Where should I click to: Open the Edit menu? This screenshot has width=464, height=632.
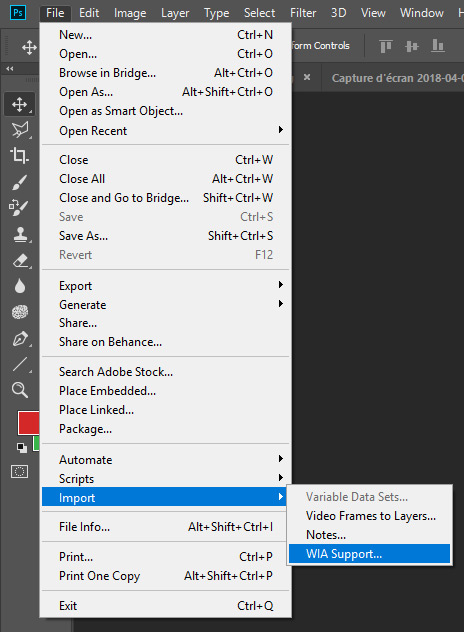coord(89,13)
